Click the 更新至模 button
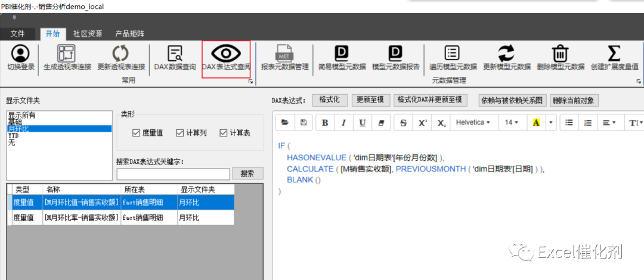The width and height of the screenshot is (644, 280). pos(370,99)
